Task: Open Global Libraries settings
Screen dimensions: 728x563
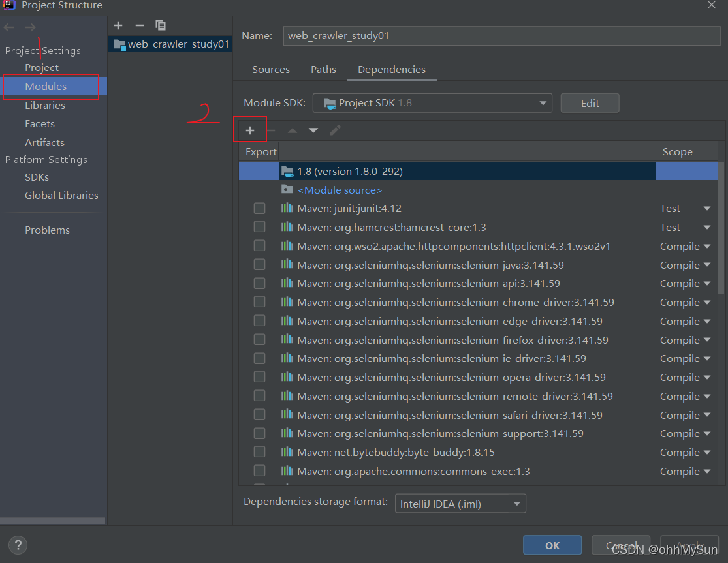Action: tap(61, 195)
